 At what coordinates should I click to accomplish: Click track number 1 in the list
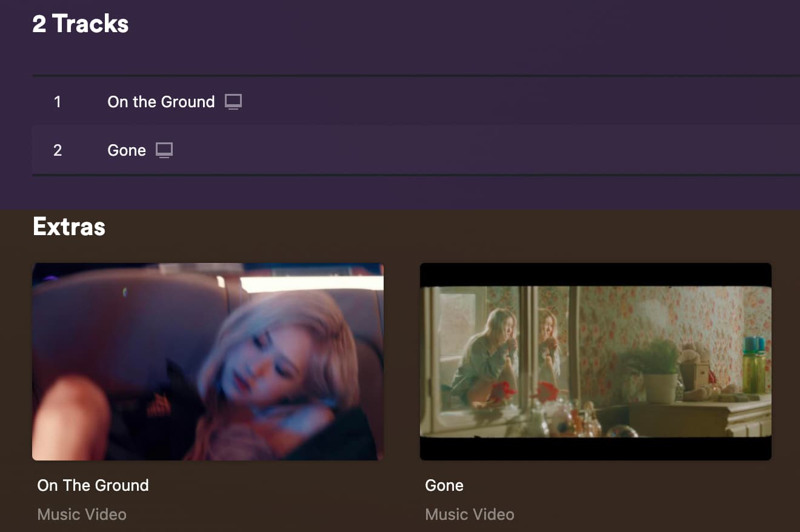(x=58, y=102)
